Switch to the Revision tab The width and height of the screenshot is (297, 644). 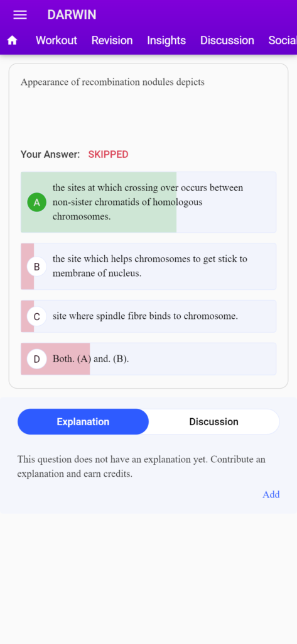(112, 40)
